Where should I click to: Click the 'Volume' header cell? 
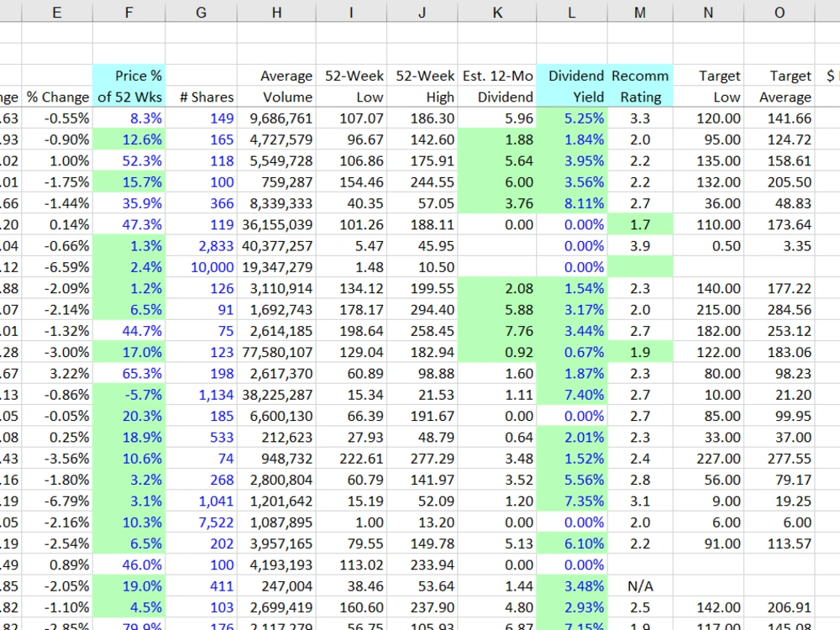276,97
